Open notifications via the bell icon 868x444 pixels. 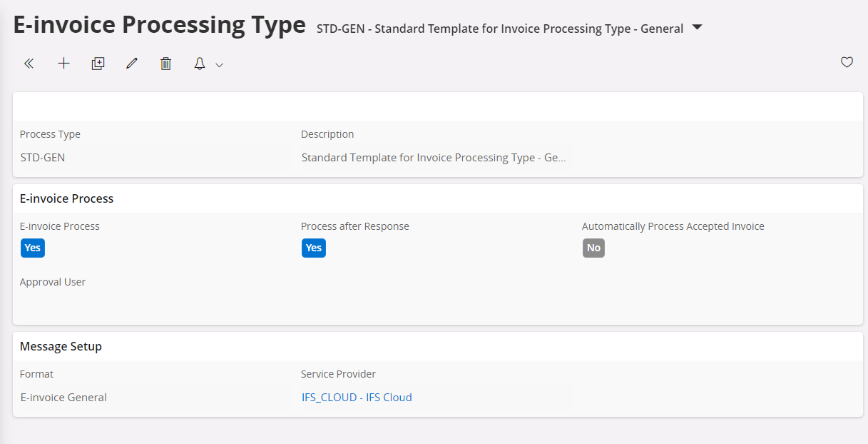[199, 63]
